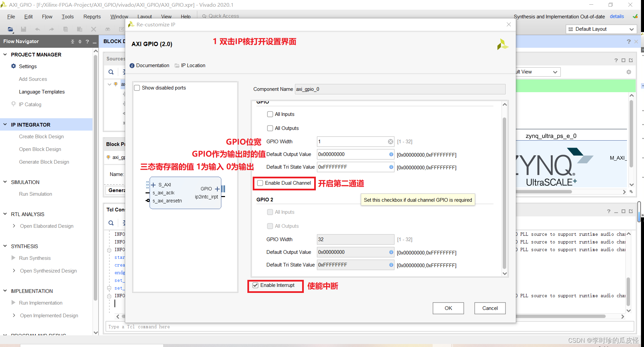Collapse the IP INTEGRATOR section
644x347 pixels.
click(5, 125)
